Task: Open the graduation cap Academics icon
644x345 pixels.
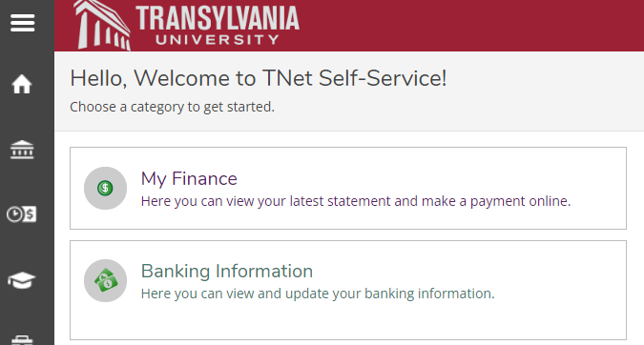Action: 21,280
